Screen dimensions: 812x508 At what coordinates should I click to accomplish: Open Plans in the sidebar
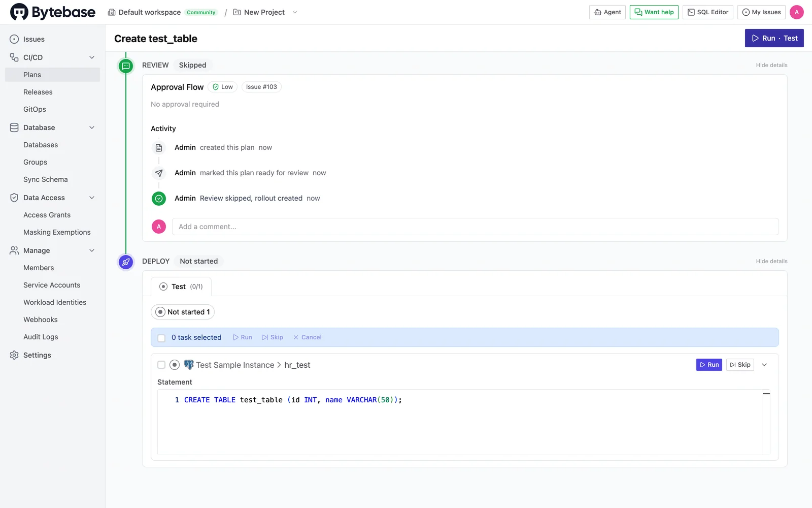point(52,75)
